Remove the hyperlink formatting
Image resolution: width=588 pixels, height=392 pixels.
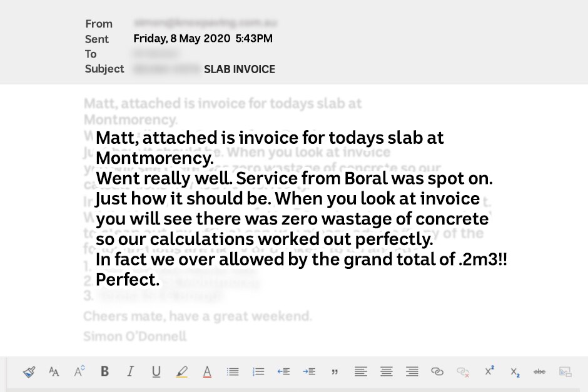464,371
